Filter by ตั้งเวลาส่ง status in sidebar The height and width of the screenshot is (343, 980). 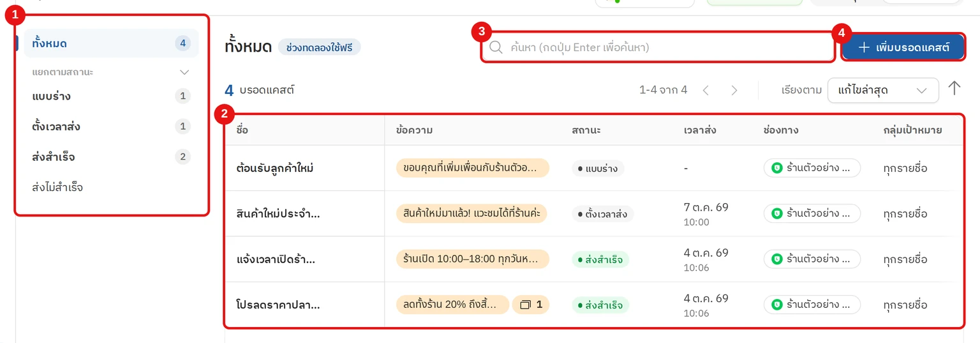point(111,126)
